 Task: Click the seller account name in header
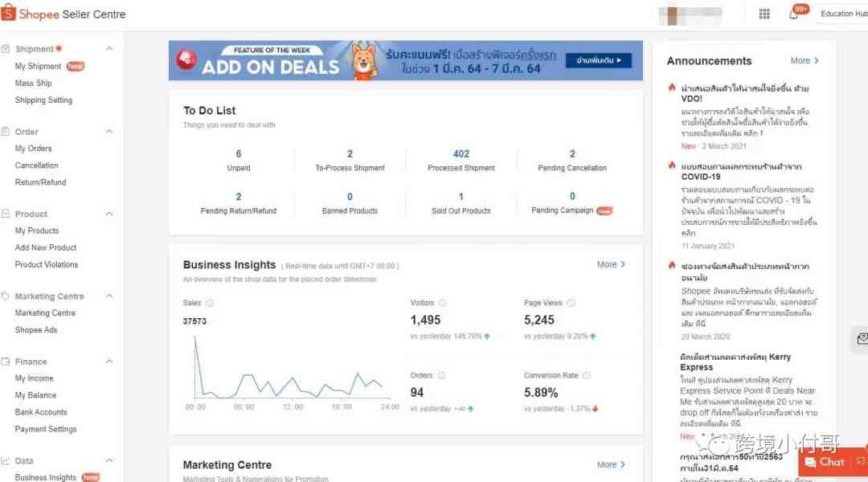click(690, 15)
